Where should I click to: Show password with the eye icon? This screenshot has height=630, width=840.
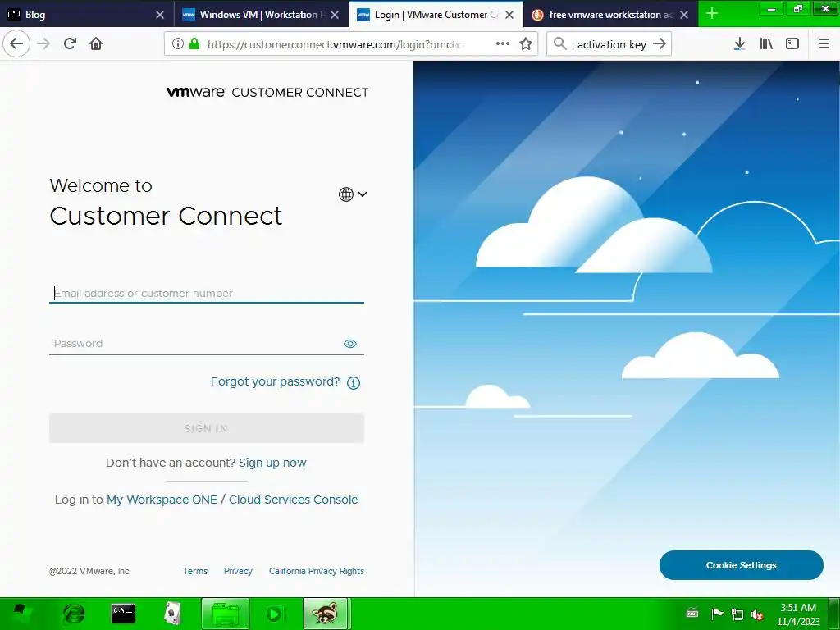coord(349,344)
